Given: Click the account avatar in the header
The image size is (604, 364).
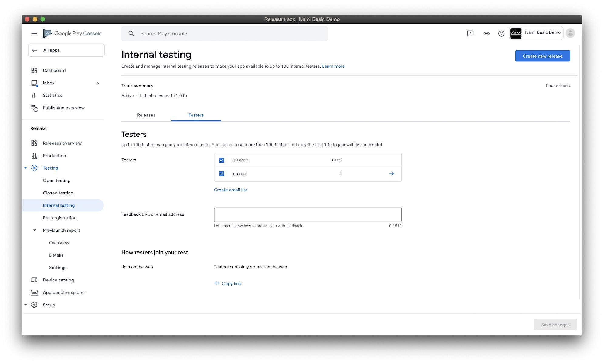Looking at the screenshot, I should coord(570,33).
